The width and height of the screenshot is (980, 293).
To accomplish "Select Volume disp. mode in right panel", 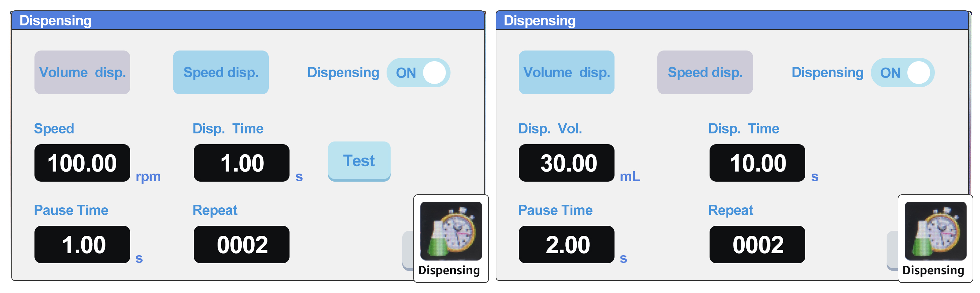I will point(566,73).
